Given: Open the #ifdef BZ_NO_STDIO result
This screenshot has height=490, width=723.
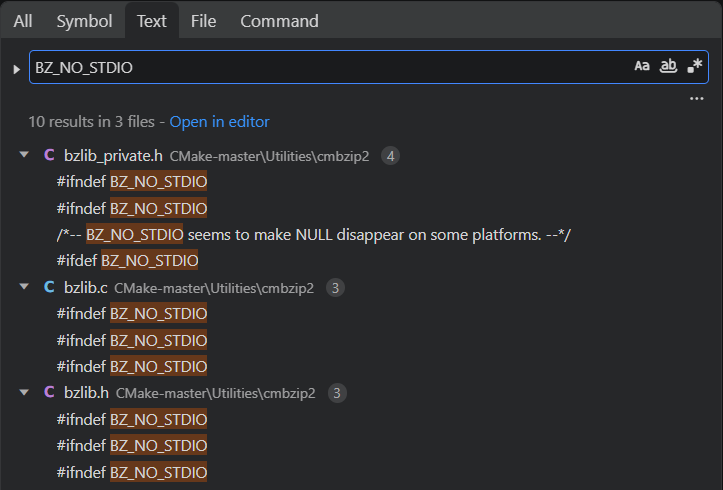Looking at the screenshot, I should (x=127, y=260).
